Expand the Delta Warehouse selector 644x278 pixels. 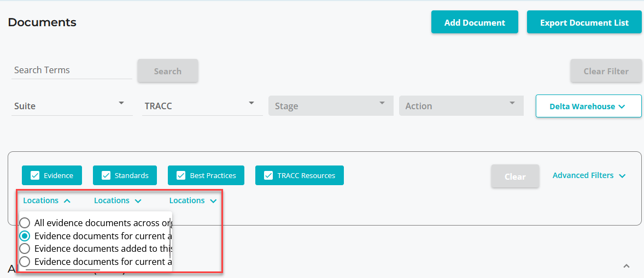[588, 107]
